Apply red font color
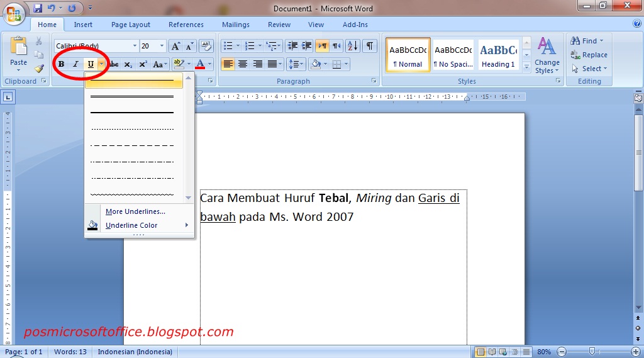644x358 pixels. pyautogui.click(x=200, y=64)
